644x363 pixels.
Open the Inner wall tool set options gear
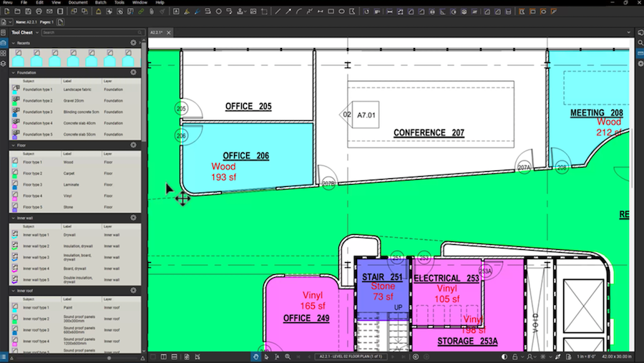click(133, 218)
